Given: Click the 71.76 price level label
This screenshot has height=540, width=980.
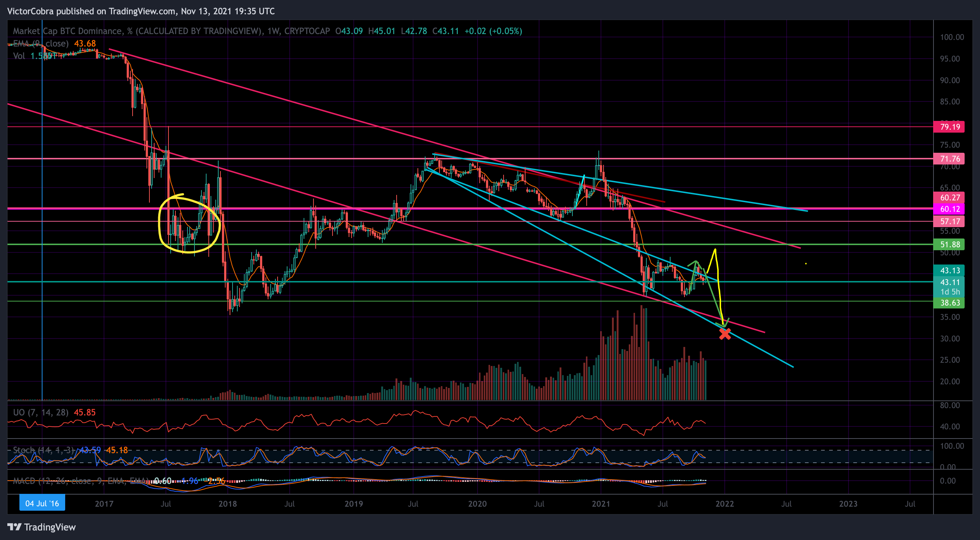Looking at the screenshot, I should (x=949, y=159).
